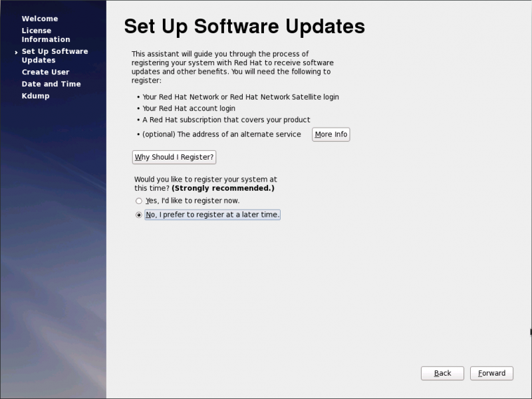The width and height of the screenshot is (532, 399).
Task: Click the optional 'address of an alternate service' bullet
Action: click(x=221, y=134)
